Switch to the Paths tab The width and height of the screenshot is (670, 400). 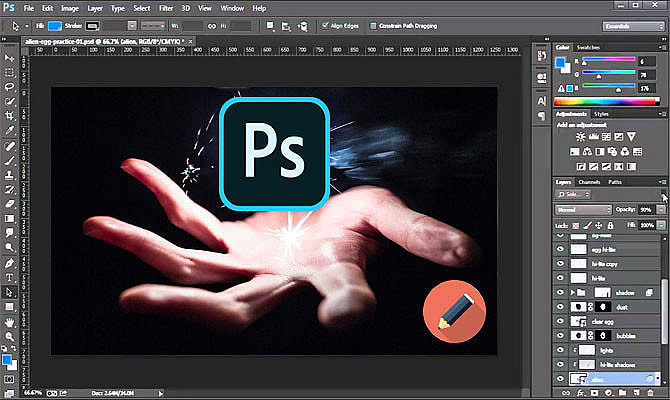[615, 182]
